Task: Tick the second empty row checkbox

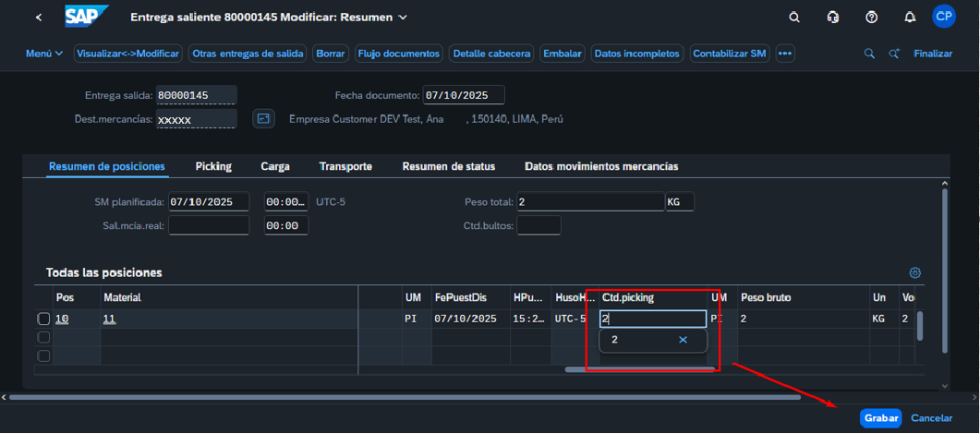Action: (43, 337)
